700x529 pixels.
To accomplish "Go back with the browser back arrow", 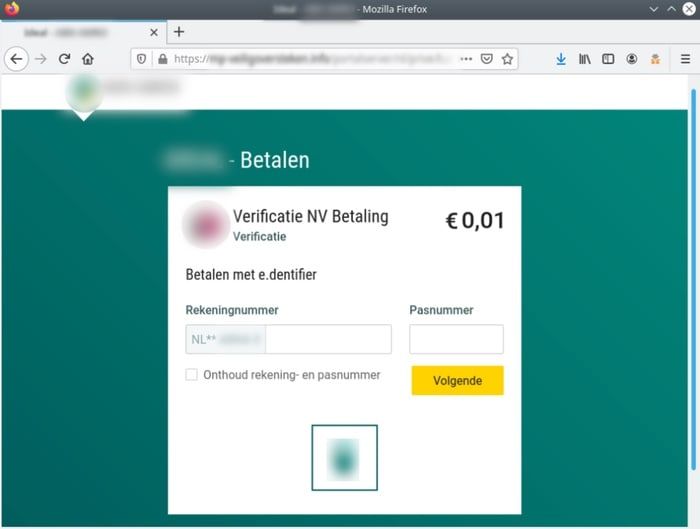I will 17,59.
